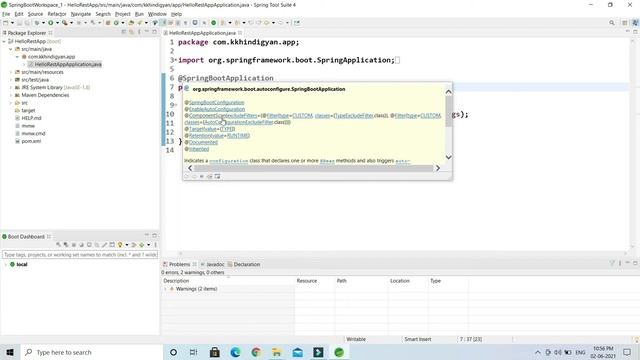Image resolution: width=640 pixels, height=360 pixels.
Task: Open the Refactor menu
Action: pyautogui.click(x=57, y=14)
